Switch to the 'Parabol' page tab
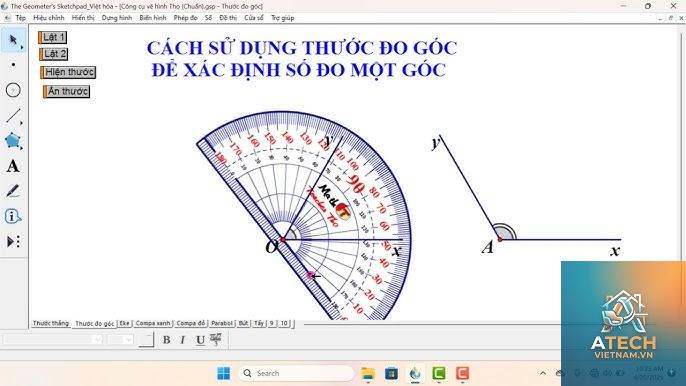The height and width of the screenshot is (386, 686). 222,323
